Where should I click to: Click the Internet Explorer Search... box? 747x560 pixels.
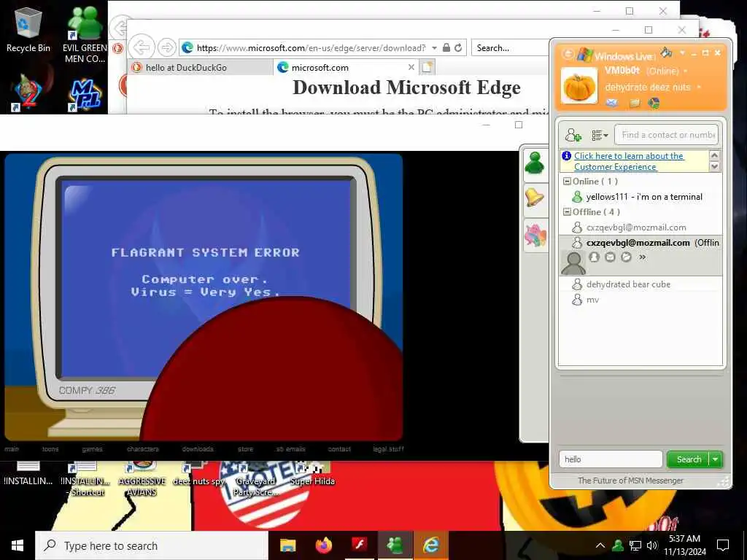pyautogui.click(x=510, y=47)
